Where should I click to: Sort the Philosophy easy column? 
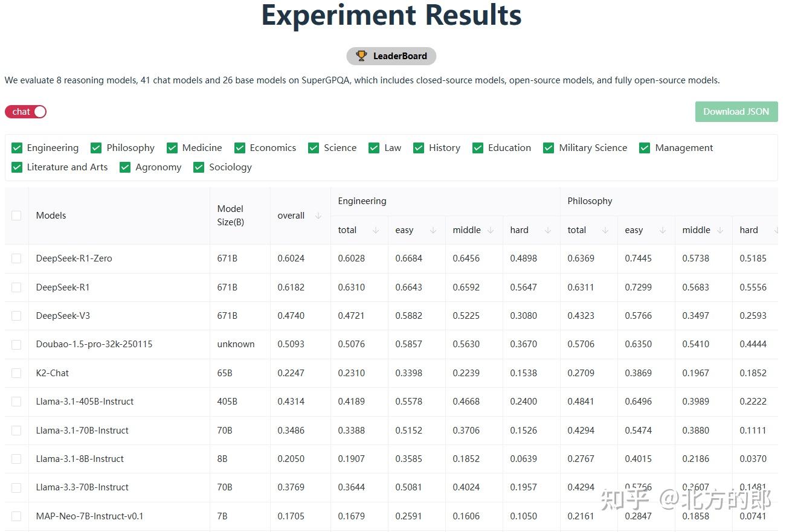tap(663, 230)
